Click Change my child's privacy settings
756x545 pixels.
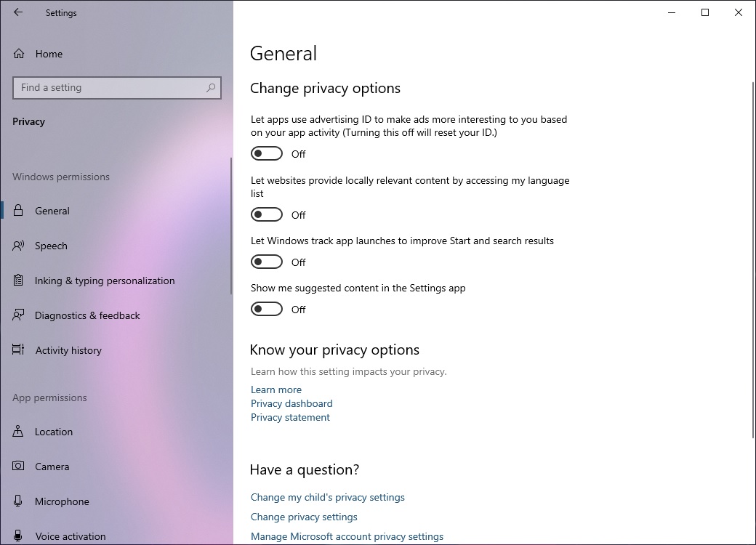coord(327,497)
